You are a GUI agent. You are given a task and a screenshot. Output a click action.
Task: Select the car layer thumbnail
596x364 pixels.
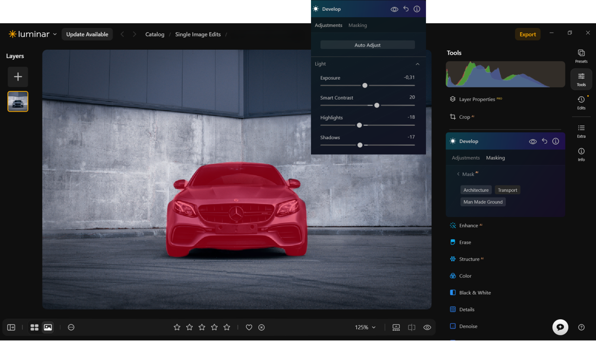(x=18, y=101)
